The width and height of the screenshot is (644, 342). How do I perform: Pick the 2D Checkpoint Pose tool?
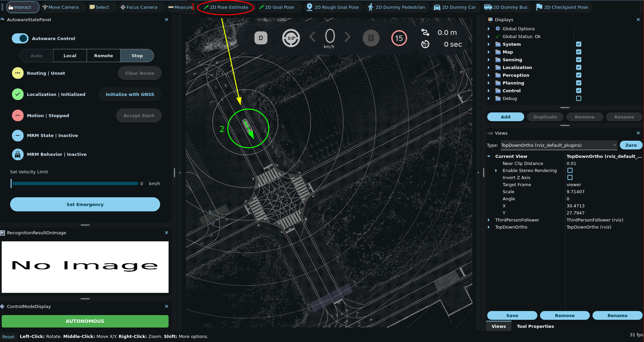[x=562, y=7]
